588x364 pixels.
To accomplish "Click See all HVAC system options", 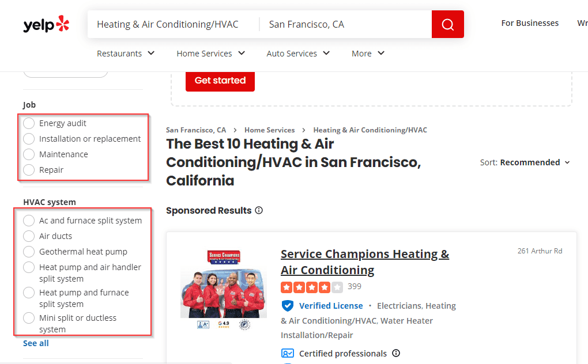I will point(36,343).
